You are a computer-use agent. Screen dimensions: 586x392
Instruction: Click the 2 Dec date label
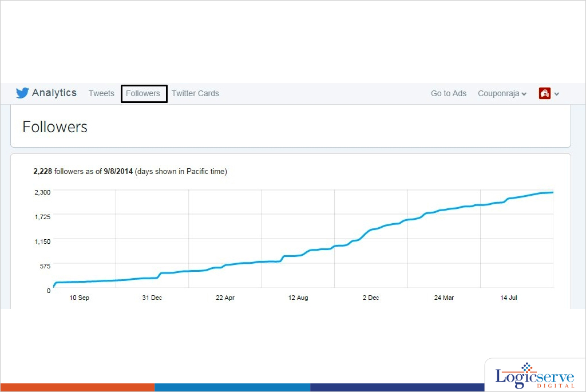(371, 298)
